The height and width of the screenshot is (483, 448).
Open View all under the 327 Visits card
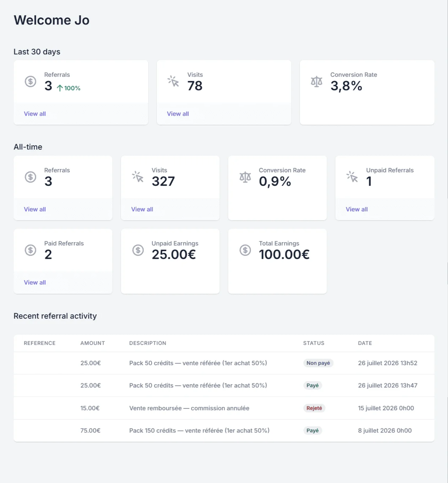tap(142, 209)
